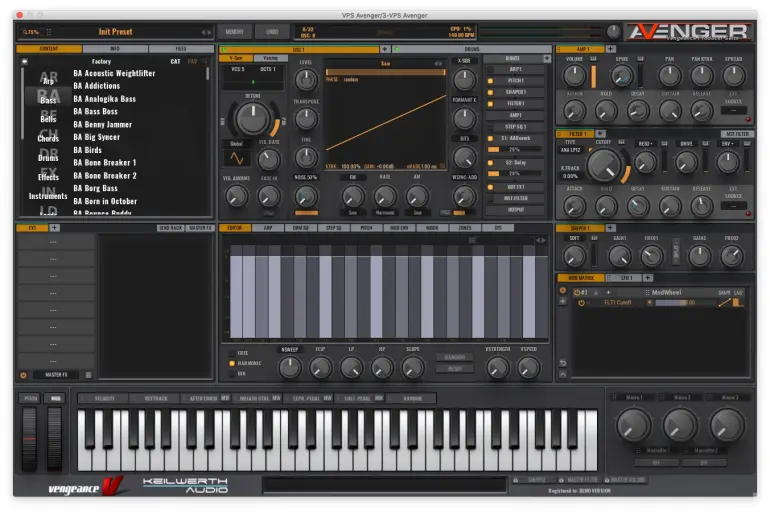Click the SEND RACK button
The width and height of the screenshot is (770, 512).
pos(170,228)
